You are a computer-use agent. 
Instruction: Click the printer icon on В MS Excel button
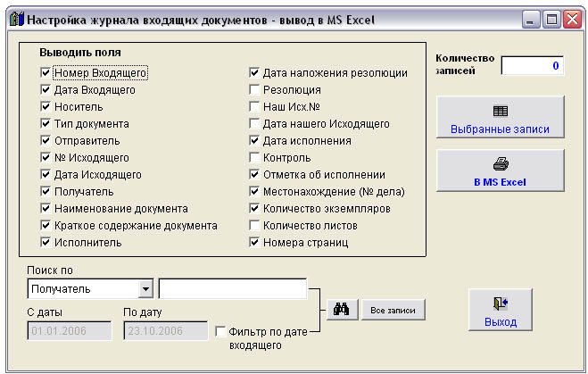coord(501,164)
